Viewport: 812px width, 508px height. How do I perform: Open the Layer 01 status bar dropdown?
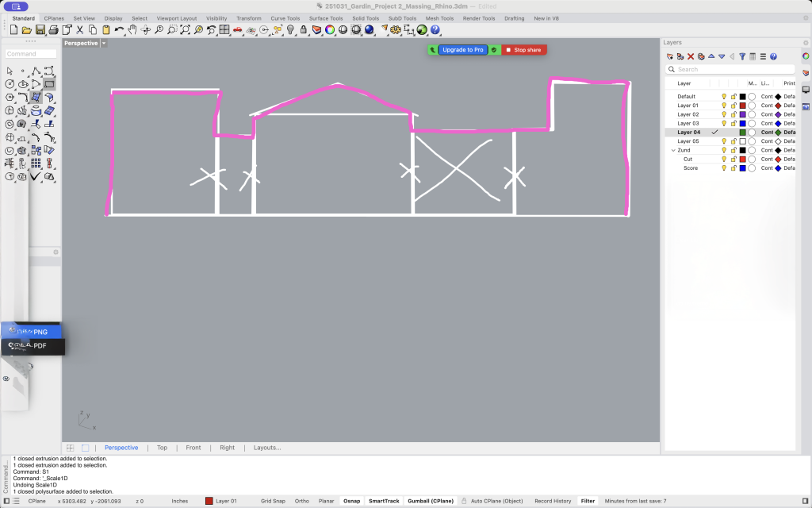tap(221, 501)
